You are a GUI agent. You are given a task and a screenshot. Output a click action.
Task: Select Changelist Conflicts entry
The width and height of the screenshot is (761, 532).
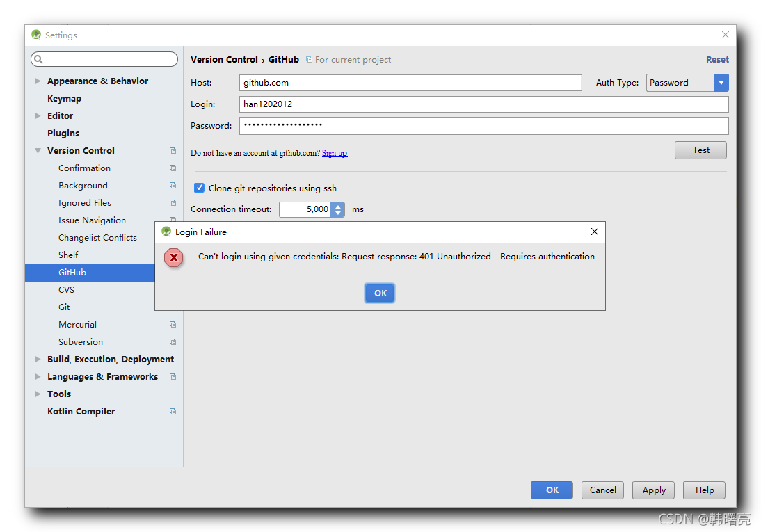[97, 237]
